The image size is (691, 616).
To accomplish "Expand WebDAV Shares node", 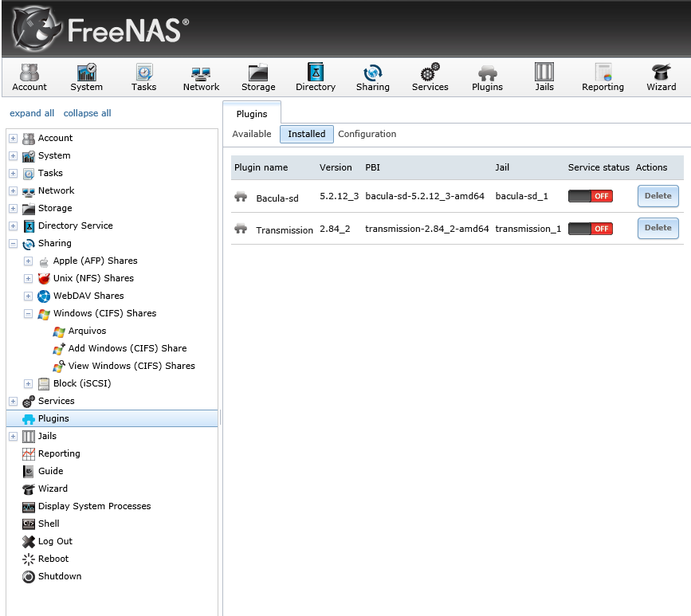I will [28, 296].
